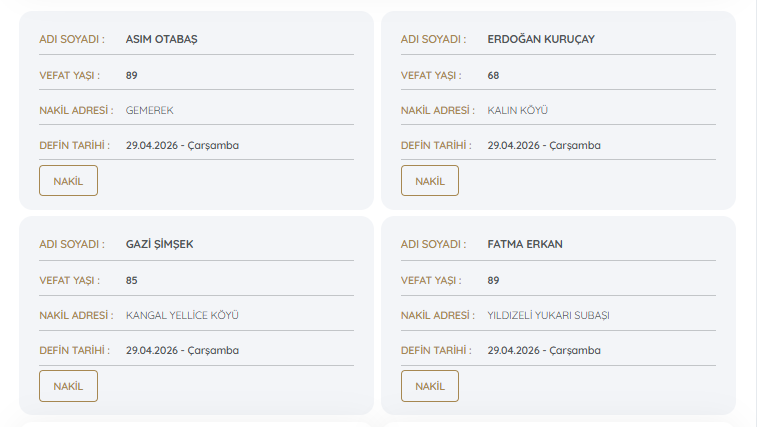The height and width of the screenshot is (427, 757).
Task: Select NAKİL button under Fatma Erkan
Action: pos(430,386)
